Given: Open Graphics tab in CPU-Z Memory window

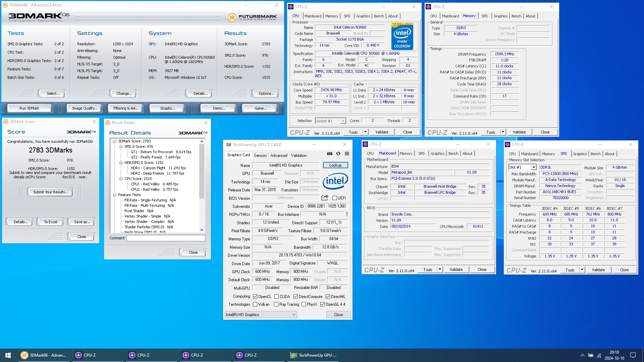Looking at the screenshot, I should (x=500, y=16).
